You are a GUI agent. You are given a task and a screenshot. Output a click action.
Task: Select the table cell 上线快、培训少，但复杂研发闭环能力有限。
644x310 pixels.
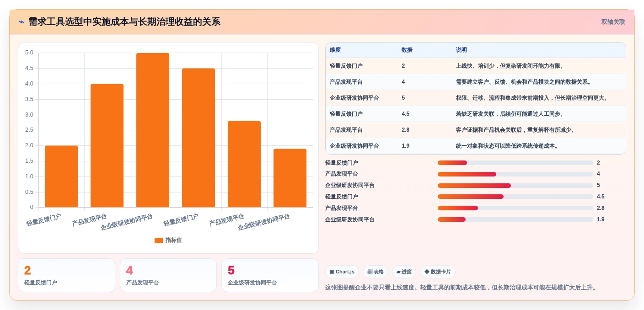coord(510,66)
